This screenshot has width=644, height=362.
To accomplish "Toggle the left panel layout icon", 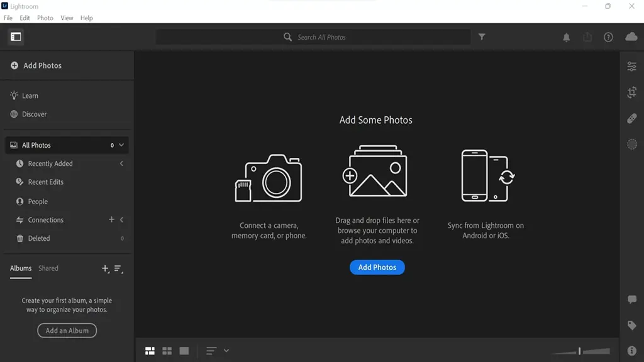I will [x=16, y=37].
